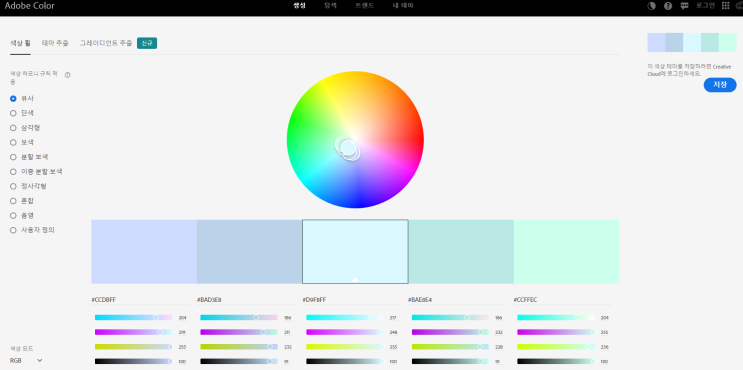Click the value field showing 186 under #BAD3E8

(287, 318)
